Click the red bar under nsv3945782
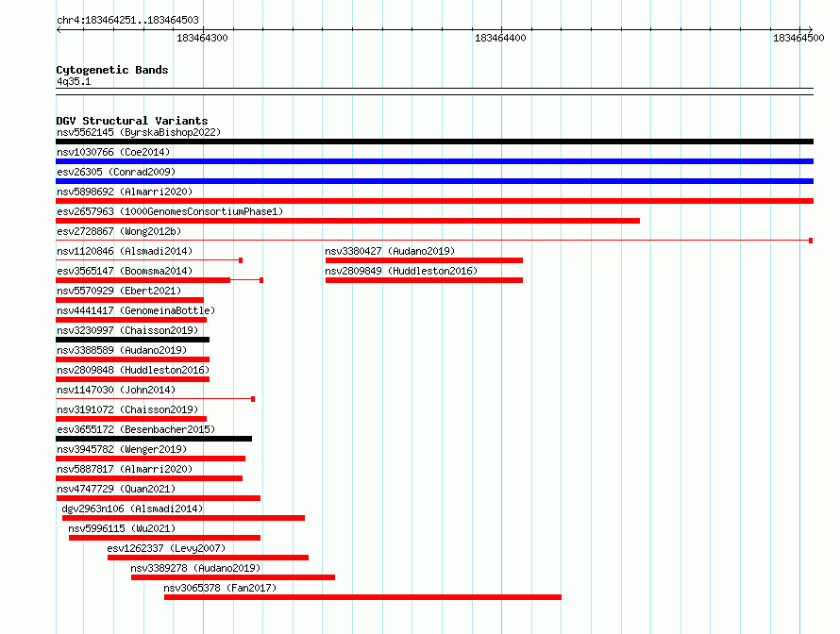The width and height of the screenshot is (840, 634). tap(150, 459)
